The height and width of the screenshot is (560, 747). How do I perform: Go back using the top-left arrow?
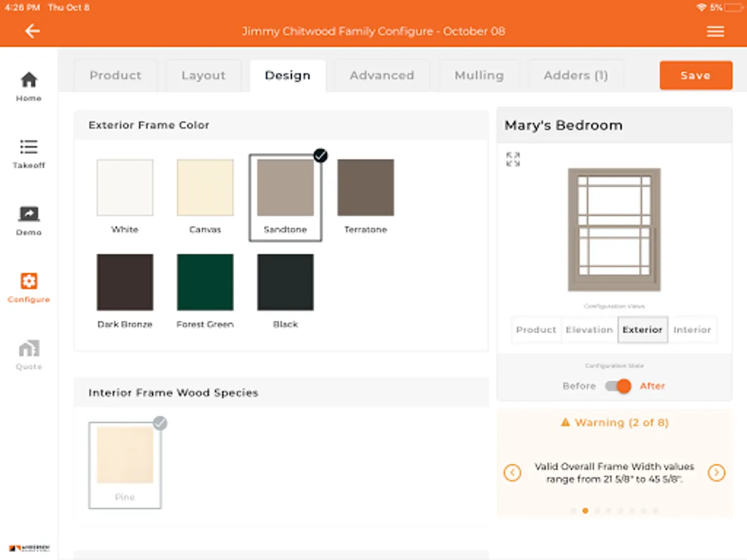tap(32, 31)
